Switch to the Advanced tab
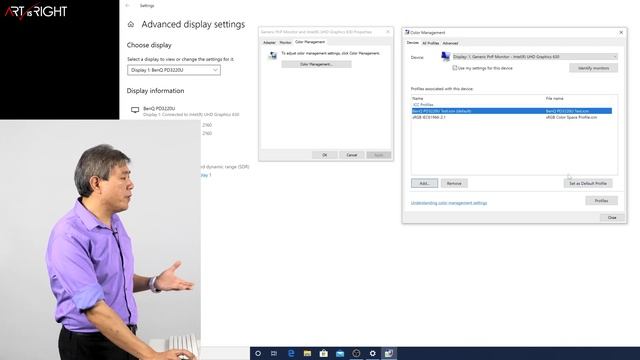 [450, 43]
